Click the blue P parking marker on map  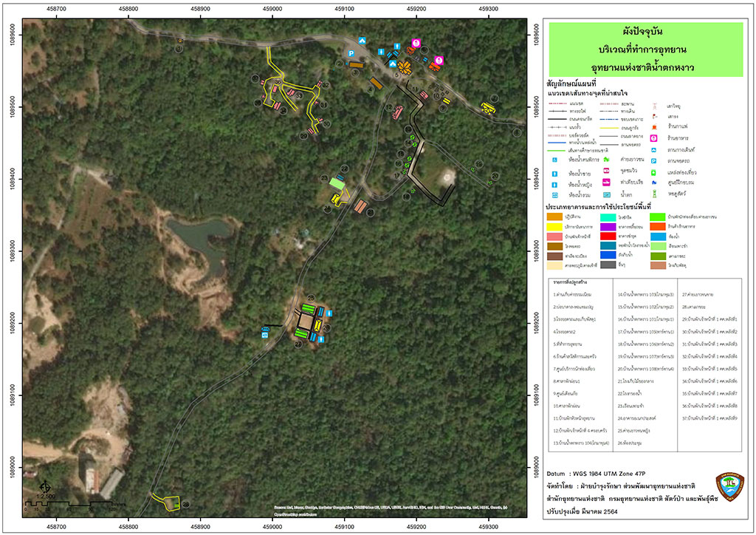pyautogui.click(x=351, y=53)
